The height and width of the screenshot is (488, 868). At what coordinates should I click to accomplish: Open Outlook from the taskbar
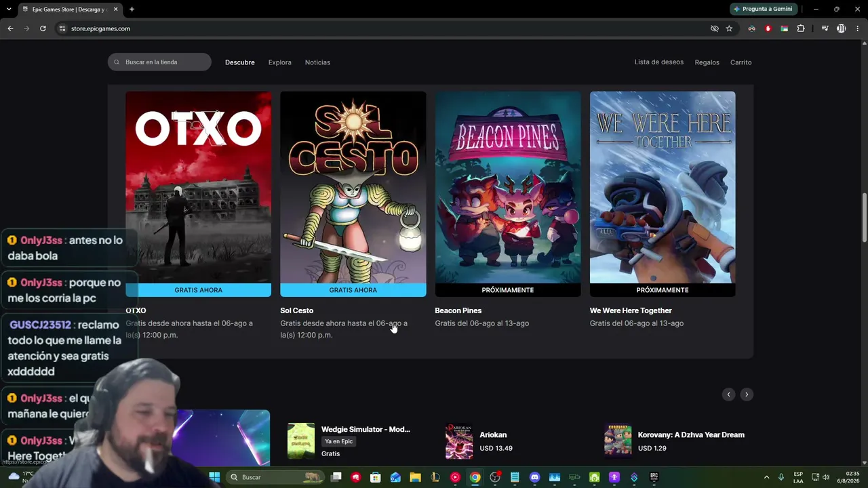coord(395,477)
